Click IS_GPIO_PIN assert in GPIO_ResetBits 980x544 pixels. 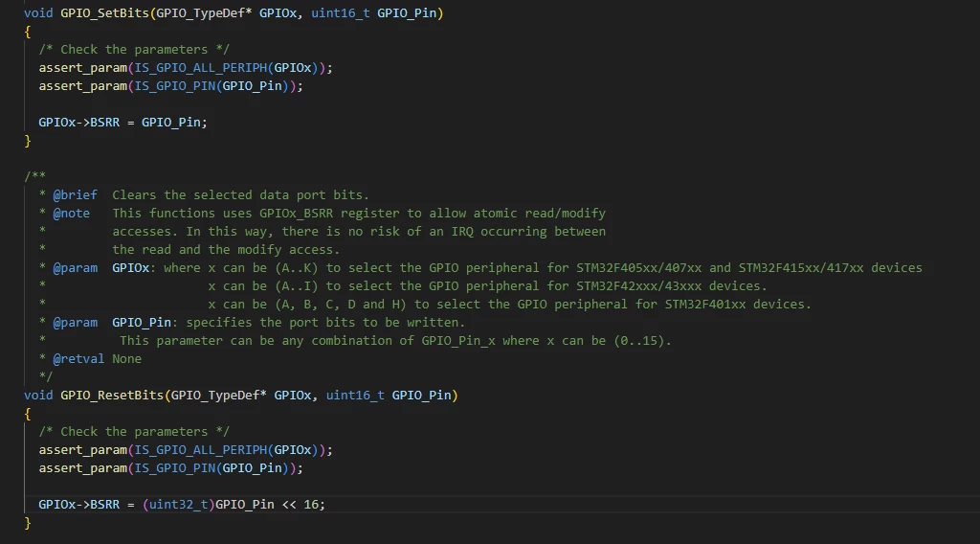(170, 468)
